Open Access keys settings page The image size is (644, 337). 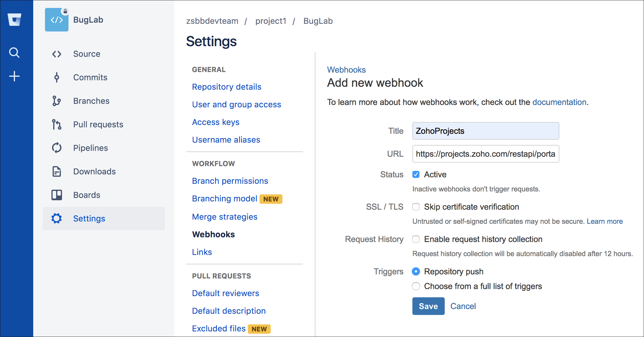[215, 122]
